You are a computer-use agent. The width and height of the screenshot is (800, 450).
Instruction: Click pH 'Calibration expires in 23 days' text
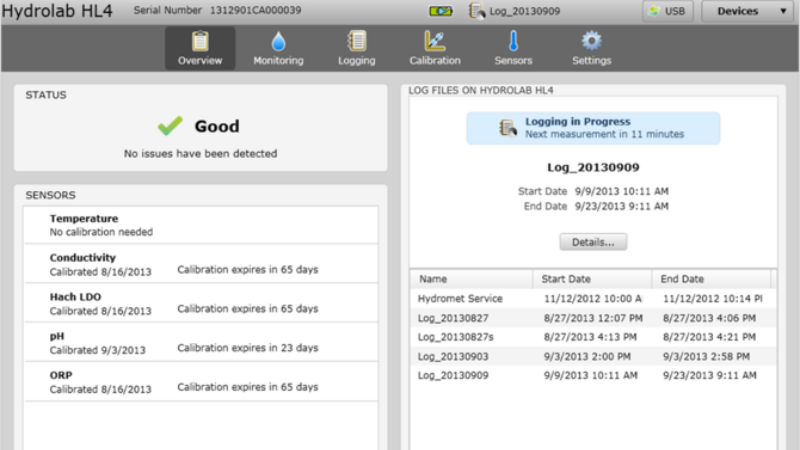pos(247,348)
